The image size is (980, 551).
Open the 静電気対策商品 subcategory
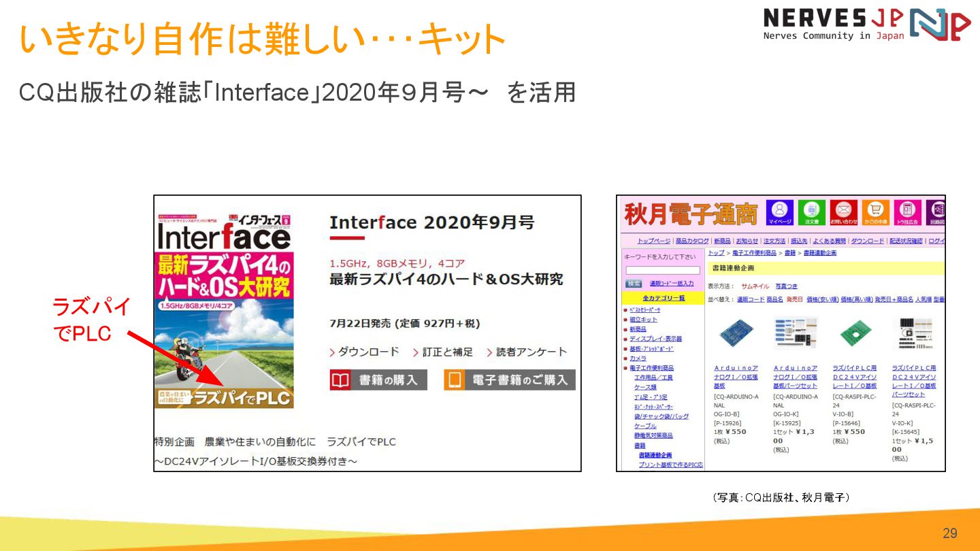tap(653, 435)
